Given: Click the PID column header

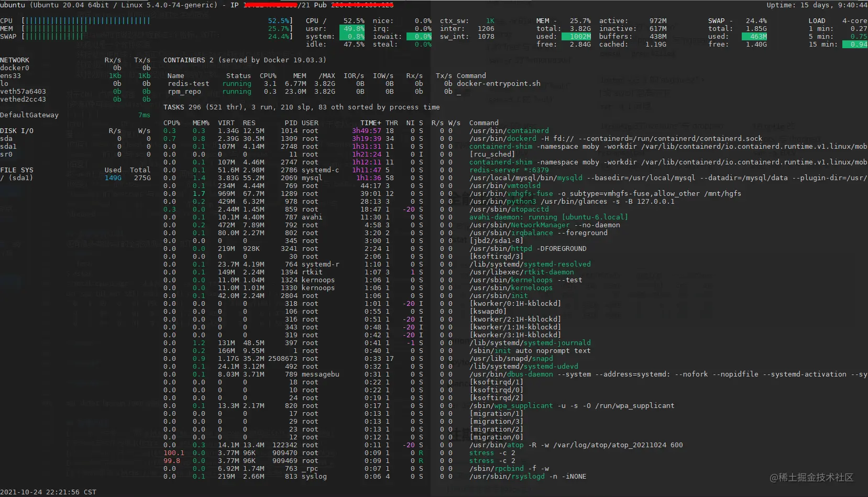Looking at the screenshot, I should [291, 123].
